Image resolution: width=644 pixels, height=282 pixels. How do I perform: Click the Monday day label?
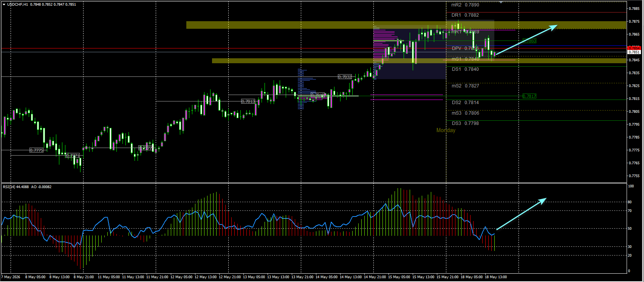446,130
